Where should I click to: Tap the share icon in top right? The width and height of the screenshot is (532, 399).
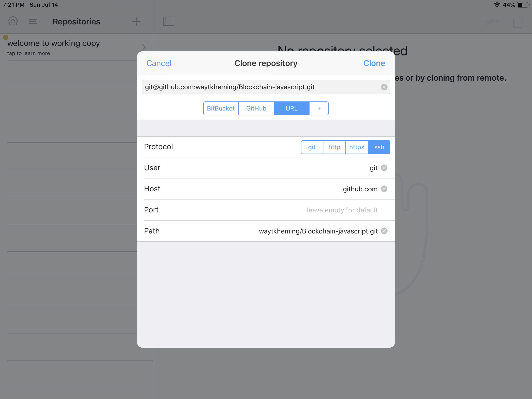[x=518, y=21]
